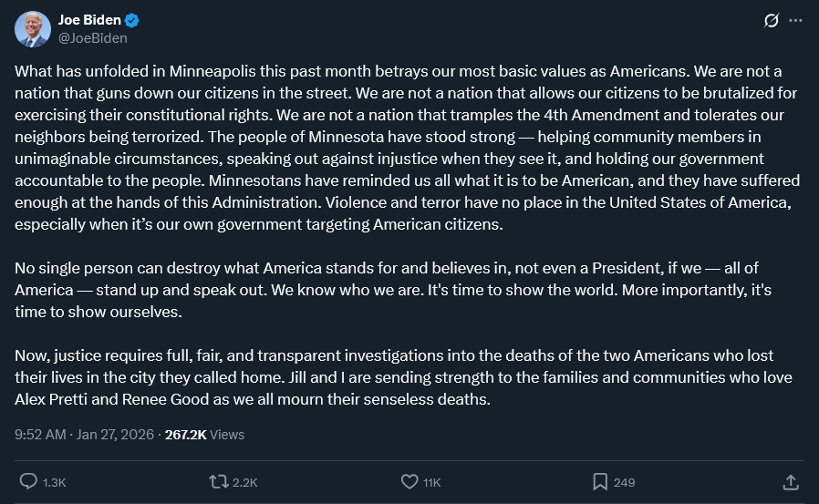Open the Joe Biden display name link
The width and height of the screenshot is (819, 504).
tap(89, 20)
